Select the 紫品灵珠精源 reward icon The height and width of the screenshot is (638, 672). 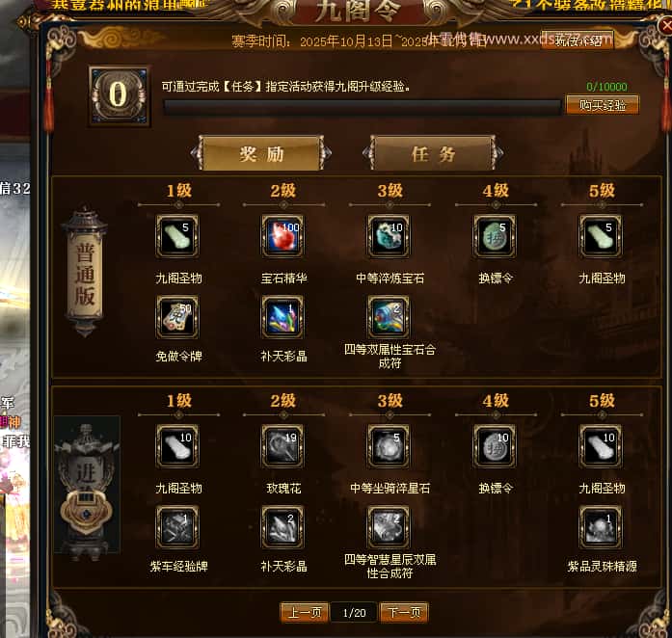[x=601, y=527]
